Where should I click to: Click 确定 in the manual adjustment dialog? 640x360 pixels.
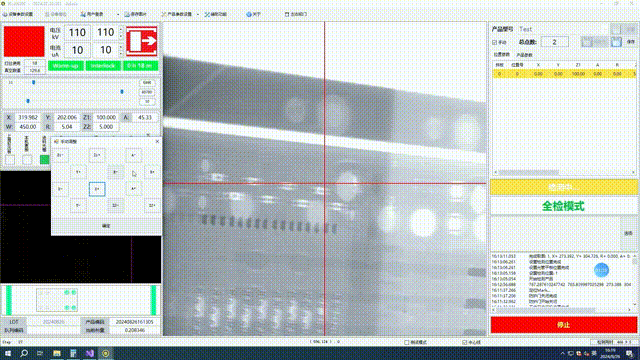click(x=106, y=226)
